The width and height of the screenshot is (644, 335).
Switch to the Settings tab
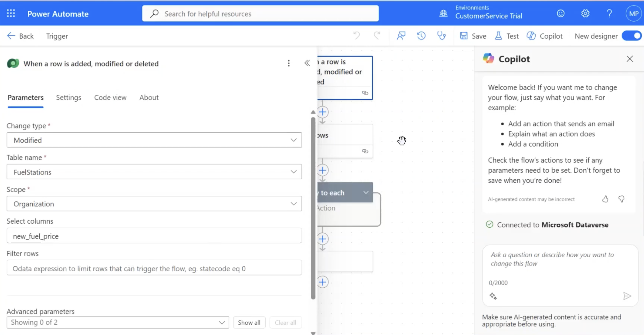pos(68,98)
